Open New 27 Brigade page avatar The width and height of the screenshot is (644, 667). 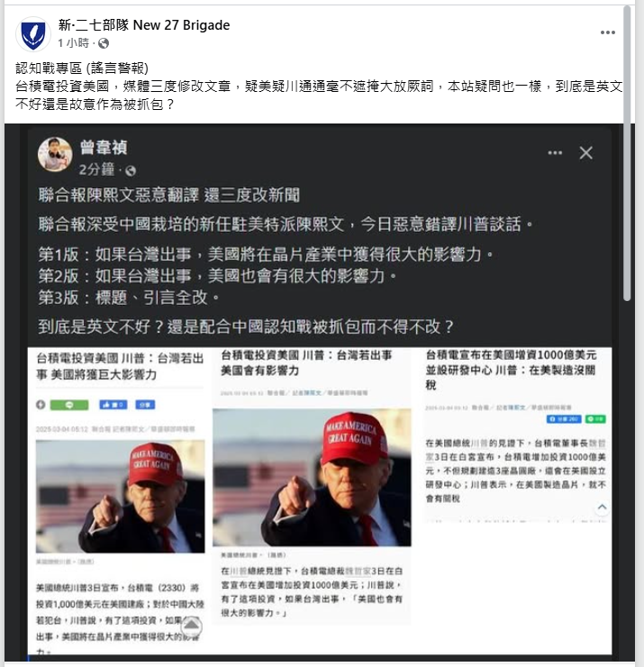tap(33, 33)
